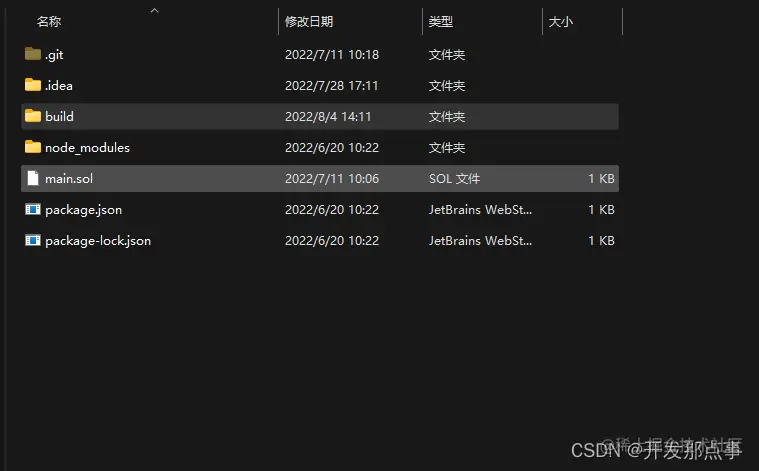Click date 2022/7/11 10:18 of .git
Screen dimensions: 759x471
[x=332, y=55]
